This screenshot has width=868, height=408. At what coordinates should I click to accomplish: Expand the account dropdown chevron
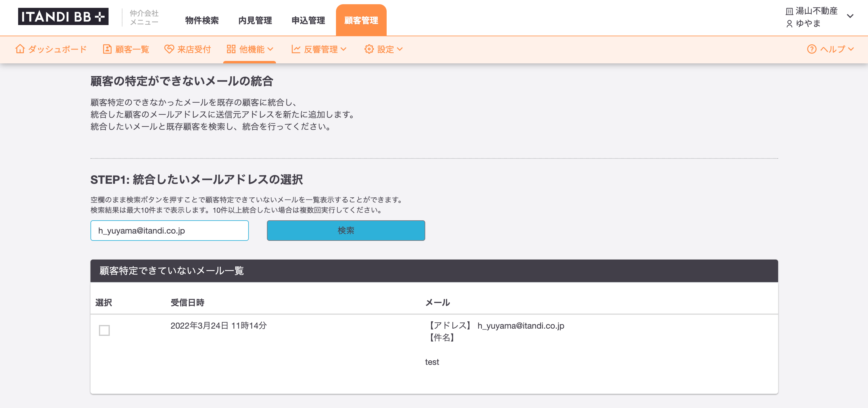click(850, 16)
